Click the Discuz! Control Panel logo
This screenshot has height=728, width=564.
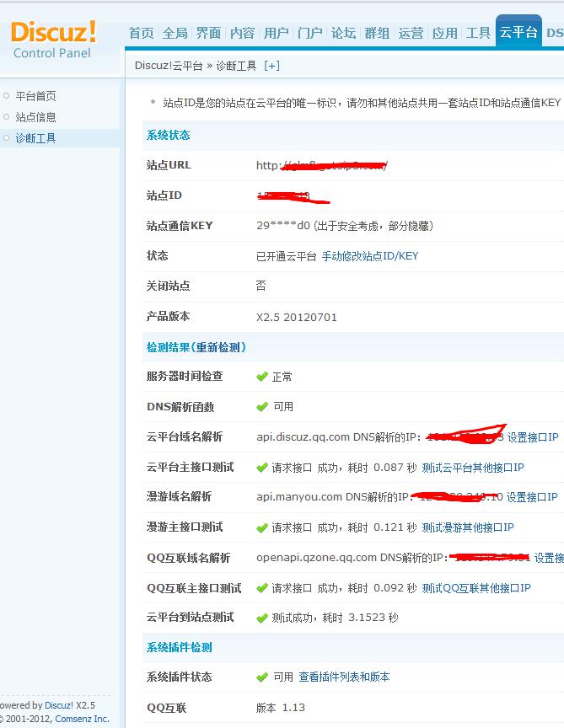click(53, 40)
